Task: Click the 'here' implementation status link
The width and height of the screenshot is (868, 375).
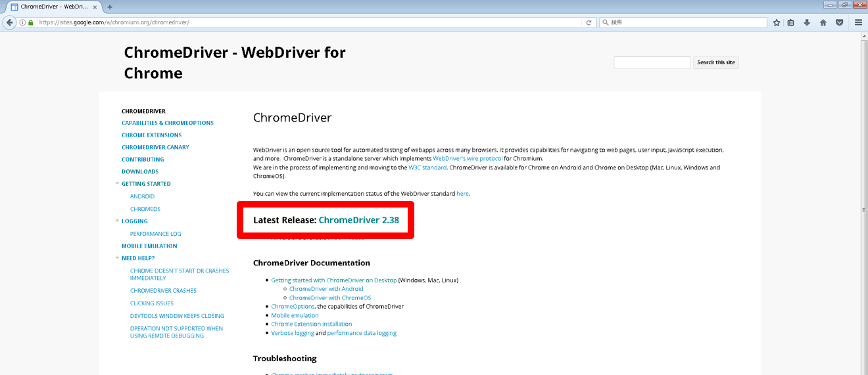Action: click(x=462, y=194)
